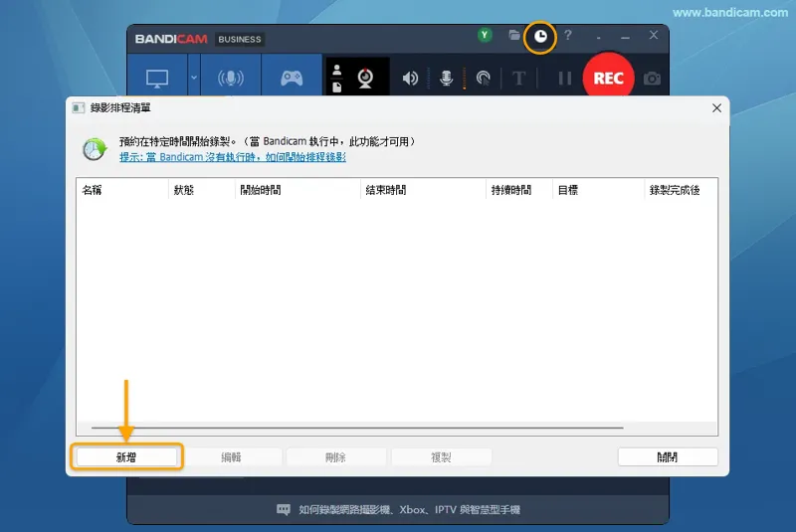
Task: Sort by 開始時間 column header
Action: [298, 190]
